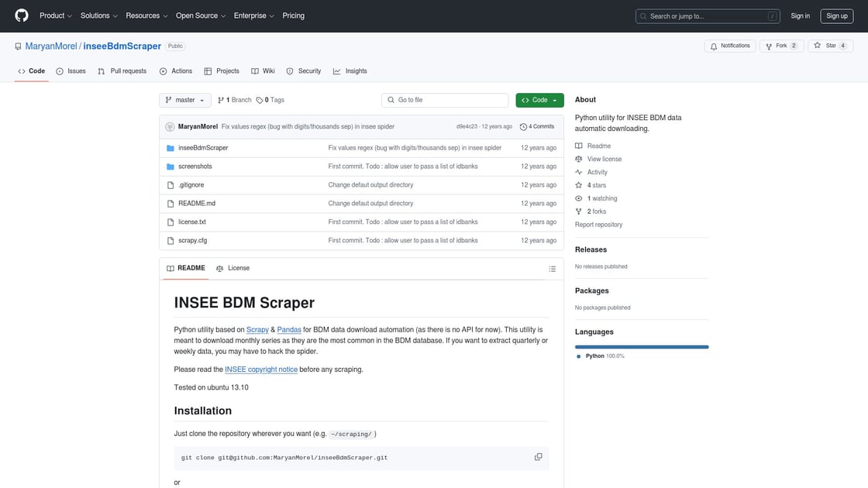Copy the git clone command
The image size is (868, 488).
pyautogui.click(x=538, y=457)
